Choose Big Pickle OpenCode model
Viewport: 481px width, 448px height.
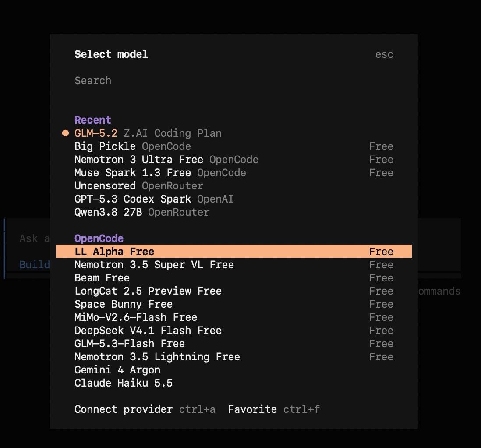tap(234, 146)
